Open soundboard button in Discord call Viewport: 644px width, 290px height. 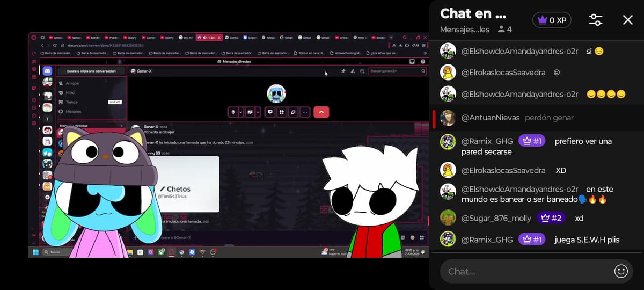coord(293,112)
